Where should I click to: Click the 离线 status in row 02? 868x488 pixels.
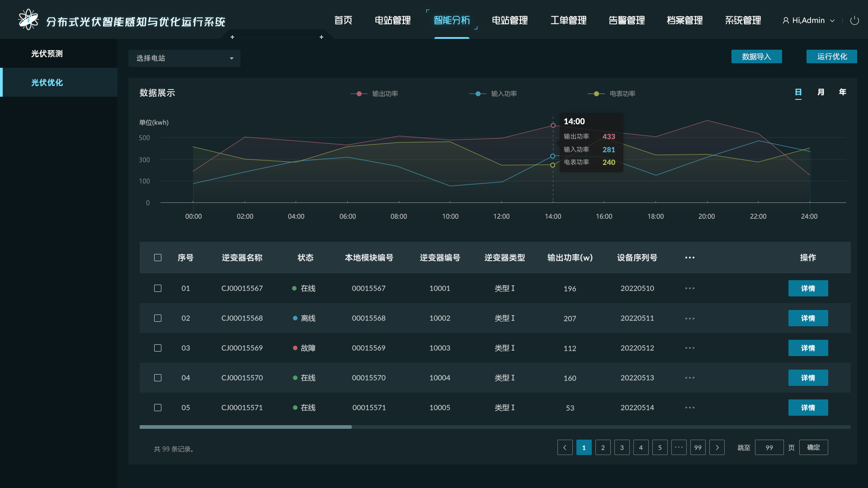(304, 318)
